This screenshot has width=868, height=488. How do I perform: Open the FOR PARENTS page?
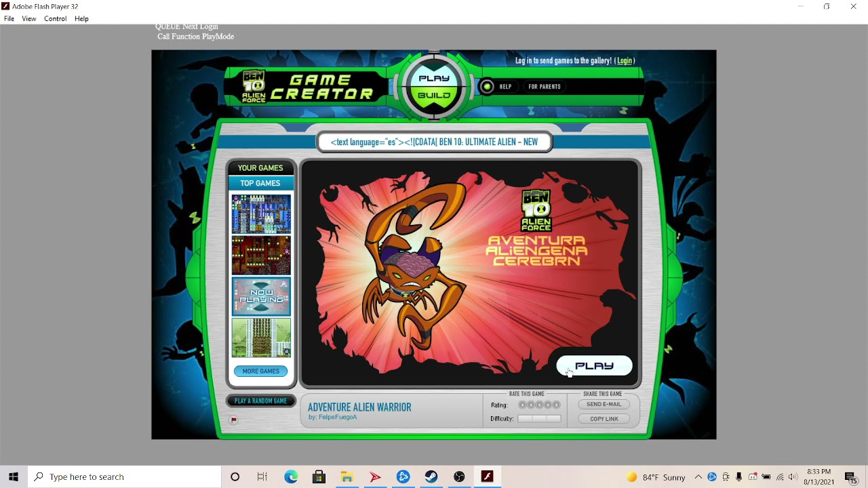click(545, 87)
